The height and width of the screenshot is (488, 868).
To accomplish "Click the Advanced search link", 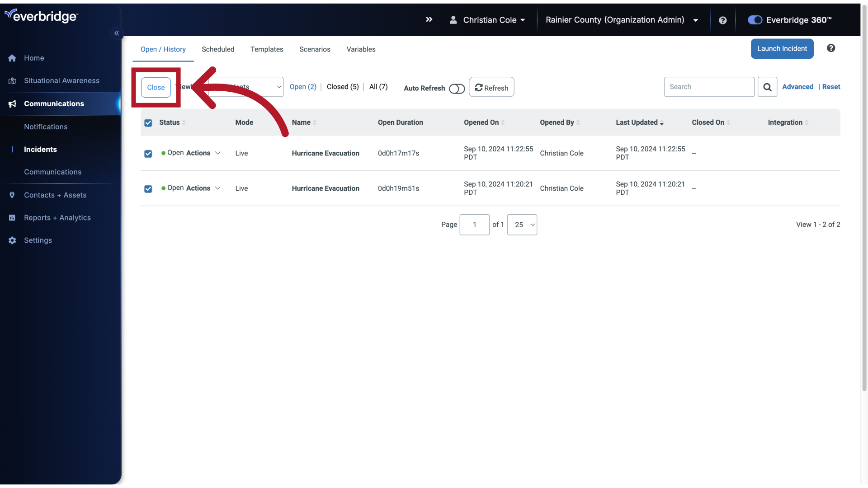I will (797, 87).
